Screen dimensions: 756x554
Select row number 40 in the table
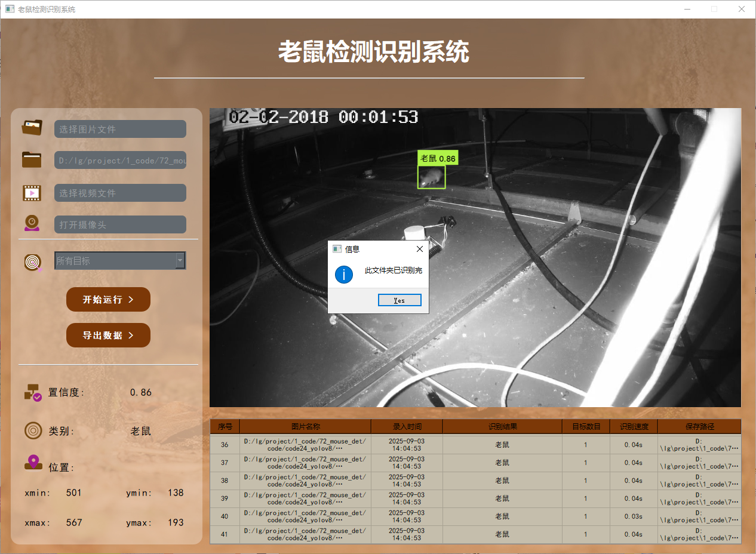(225, 516)
